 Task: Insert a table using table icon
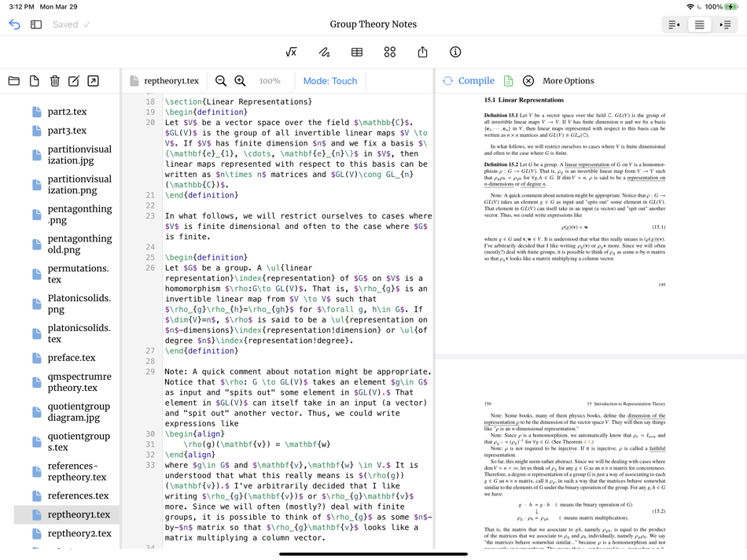(x=357, y=52)
